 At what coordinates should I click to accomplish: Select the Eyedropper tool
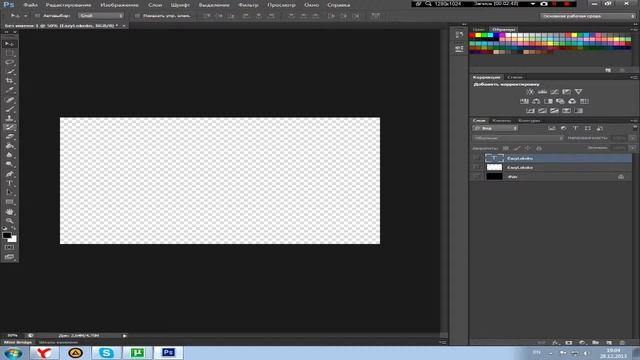9,90
